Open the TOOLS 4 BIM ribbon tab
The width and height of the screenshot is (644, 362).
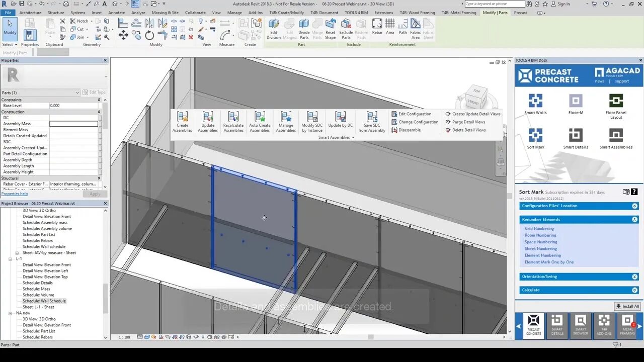point(356,13)
